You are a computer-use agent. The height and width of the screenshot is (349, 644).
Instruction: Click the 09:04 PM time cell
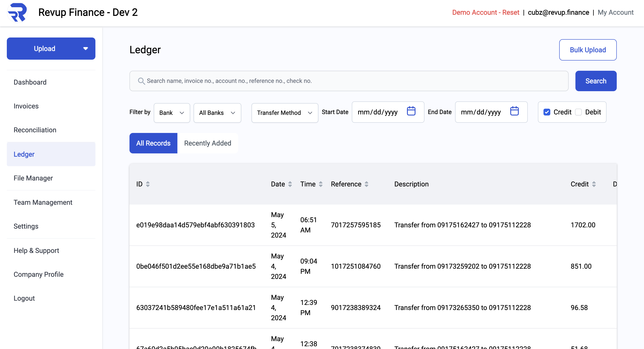pos(309,266)
